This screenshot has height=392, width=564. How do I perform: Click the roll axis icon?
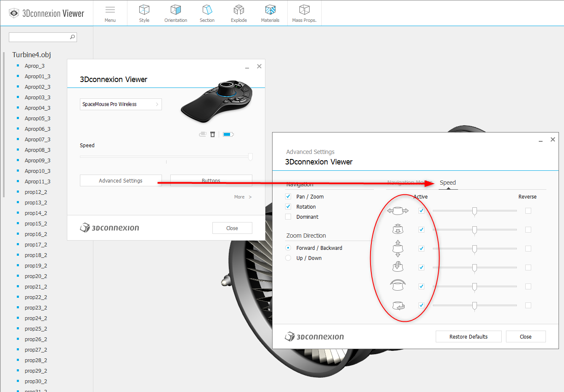(x=398, y=285)
